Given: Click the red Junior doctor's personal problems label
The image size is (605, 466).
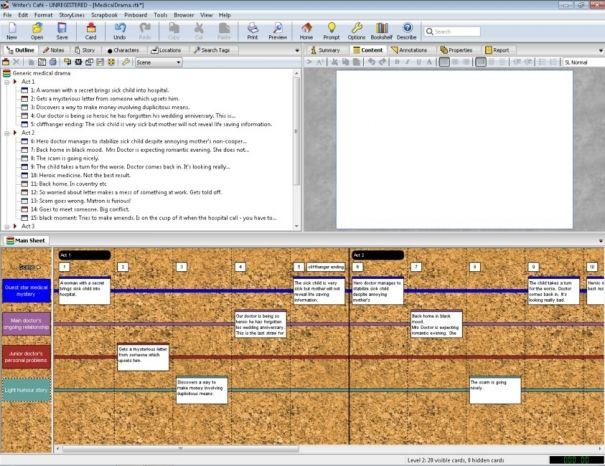Looking at the screenshot, I should coord(26,356).
